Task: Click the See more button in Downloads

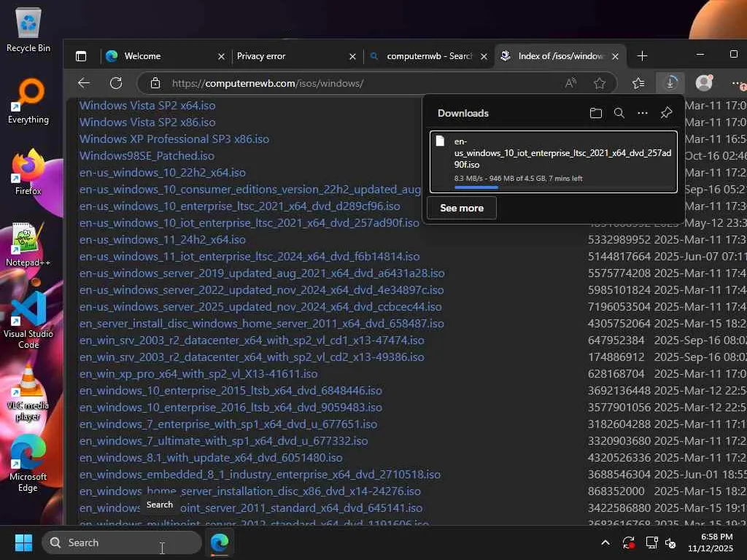Action: (462, 208)
